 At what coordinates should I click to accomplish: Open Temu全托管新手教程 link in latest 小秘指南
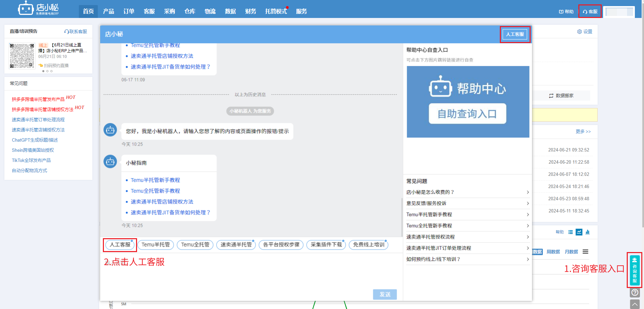tap(155, 191)
